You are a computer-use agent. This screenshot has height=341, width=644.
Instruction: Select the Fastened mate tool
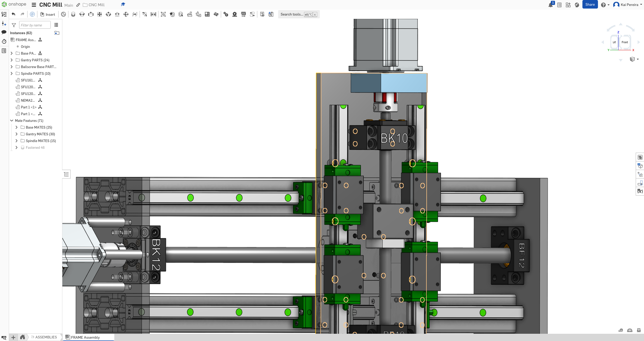(73, 14)
